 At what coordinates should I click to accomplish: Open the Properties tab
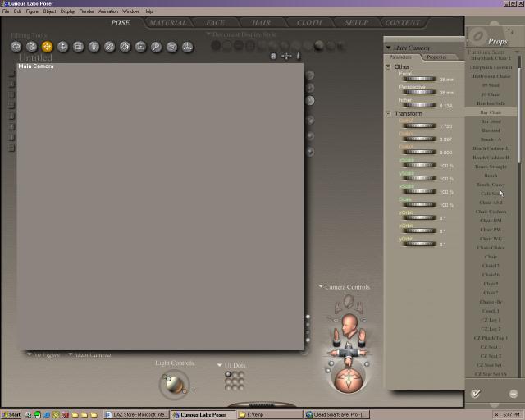coord(436,57)
